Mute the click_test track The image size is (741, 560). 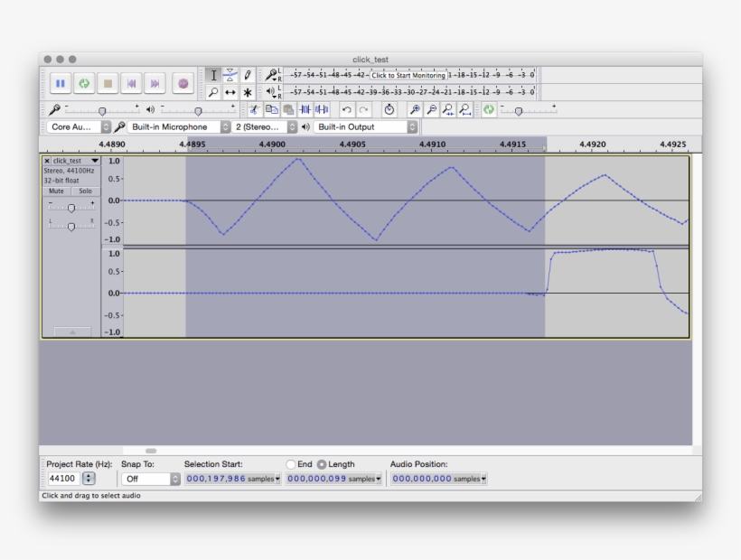coord(56,191)
